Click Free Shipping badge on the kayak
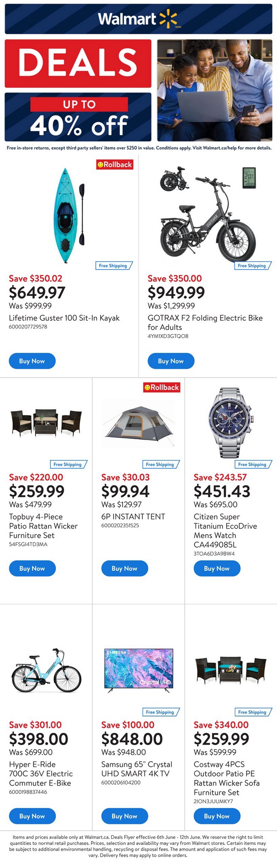The height and width of the screenshot is (868, 277). click(x=113, y=266)
